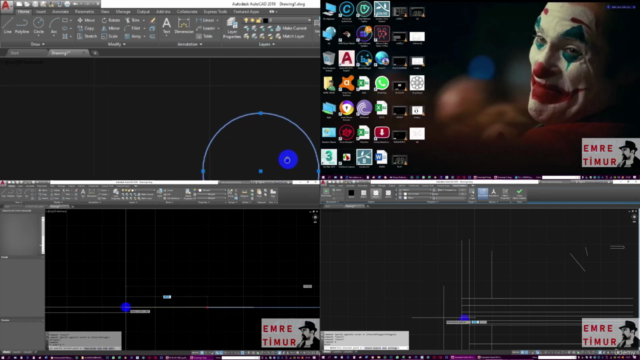The width and height of the screenshot is (640, 360).
Task: Click the circle's top quadrant grip
Action: click(x=261, y=113)
